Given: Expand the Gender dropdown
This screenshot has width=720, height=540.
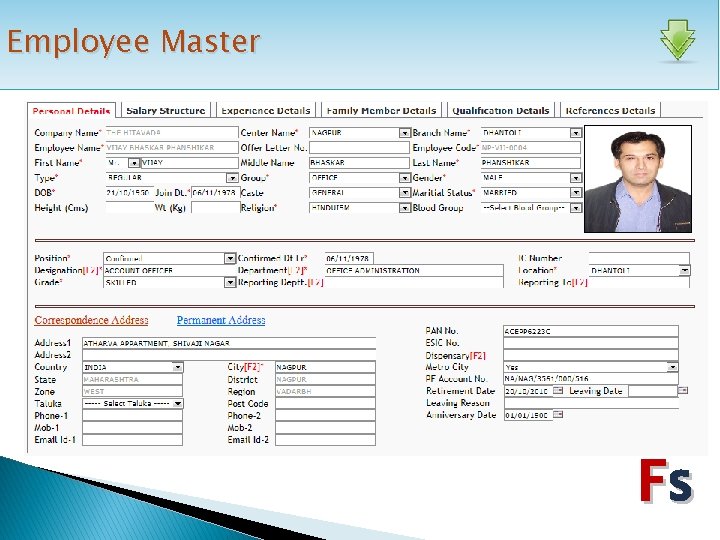Looking at the screenshot, I should tap(575, 178).
